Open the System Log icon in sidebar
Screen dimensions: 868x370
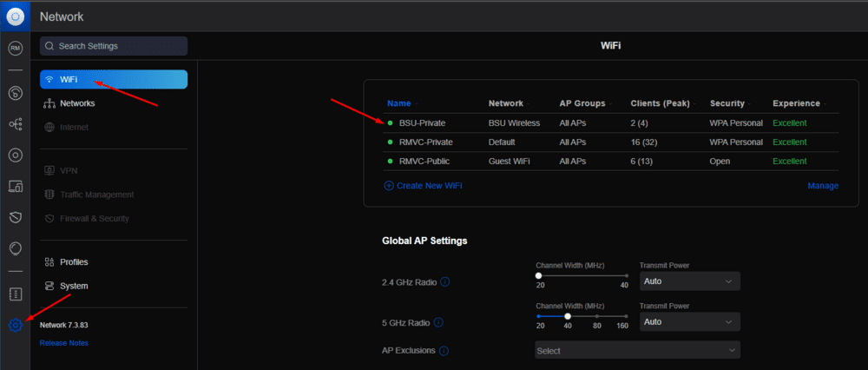click(16, 294)
